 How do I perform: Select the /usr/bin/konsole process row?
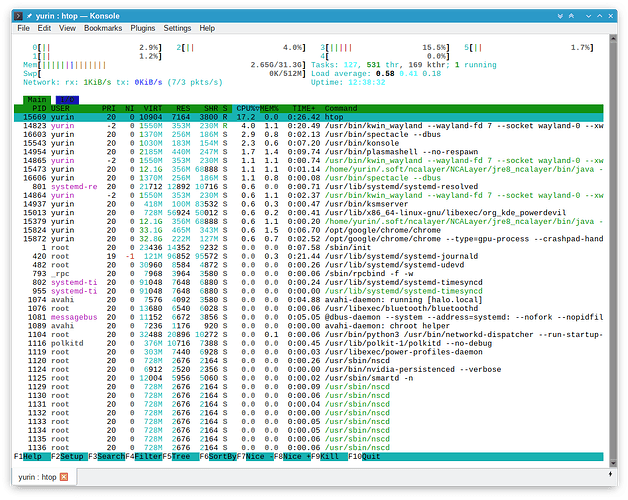[x=358, y=144]
